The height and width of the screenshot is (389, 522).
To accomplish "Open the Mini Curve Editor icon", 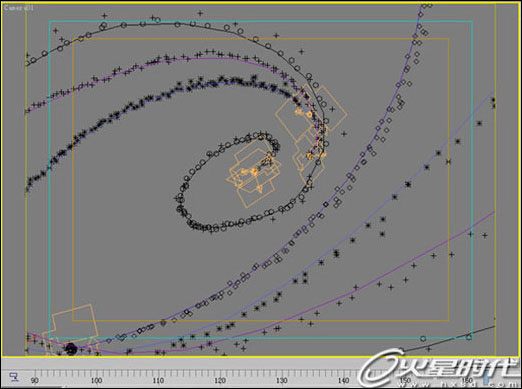I will [x=13, y=377].
